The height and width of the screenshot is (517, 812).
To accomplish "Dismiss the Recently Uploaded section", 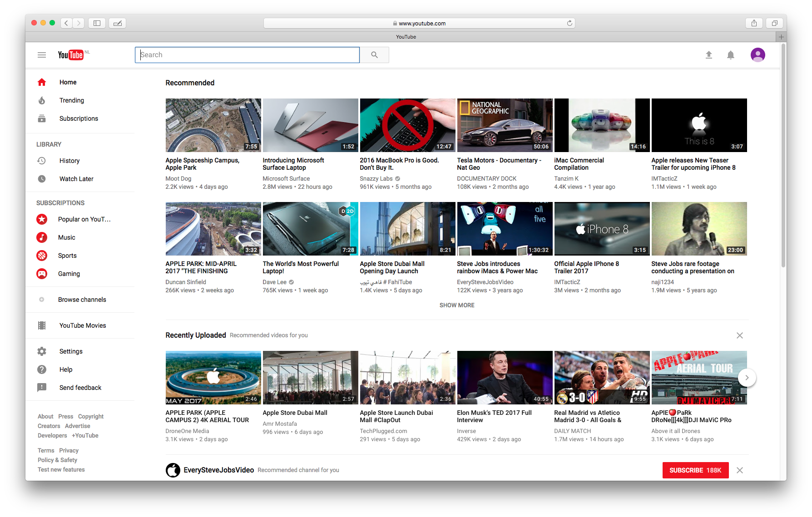I will coord(740,335).
